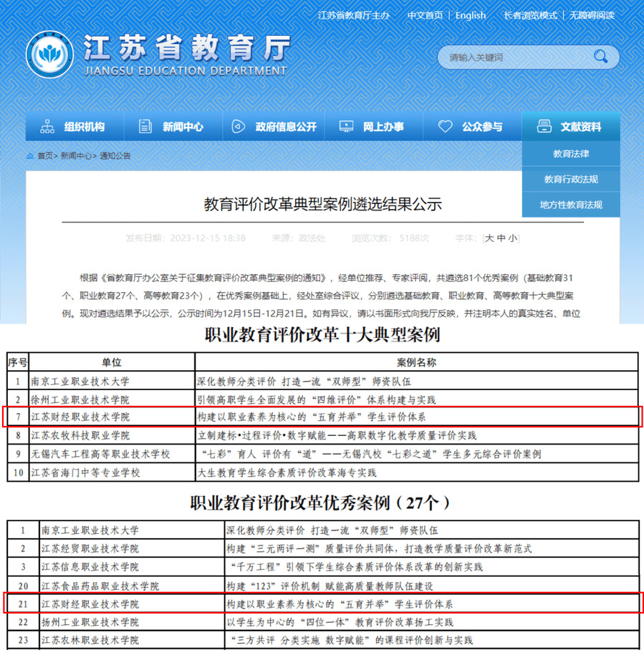Open the 政府信息公开 menu
Screen dimensions: 644x655
coord(274,126)
